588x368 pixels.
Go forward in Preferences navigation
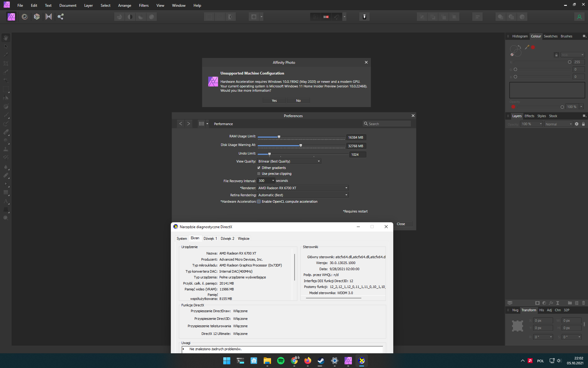[189, 124]
